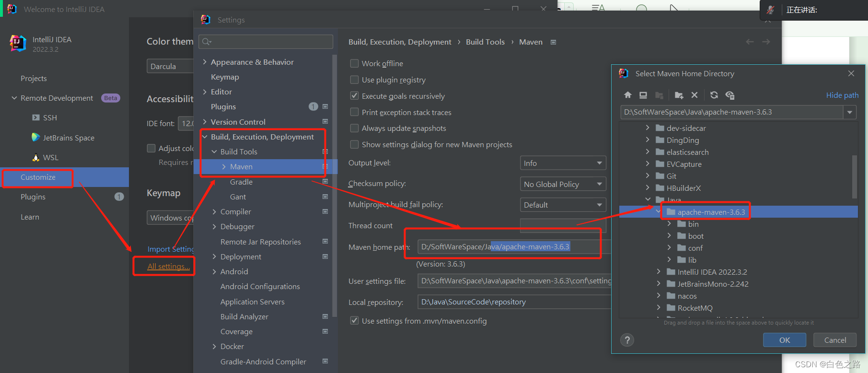Select Remote Jar Repositories settings page
This screenshot has height=373, width=868.
click(261, 242)
